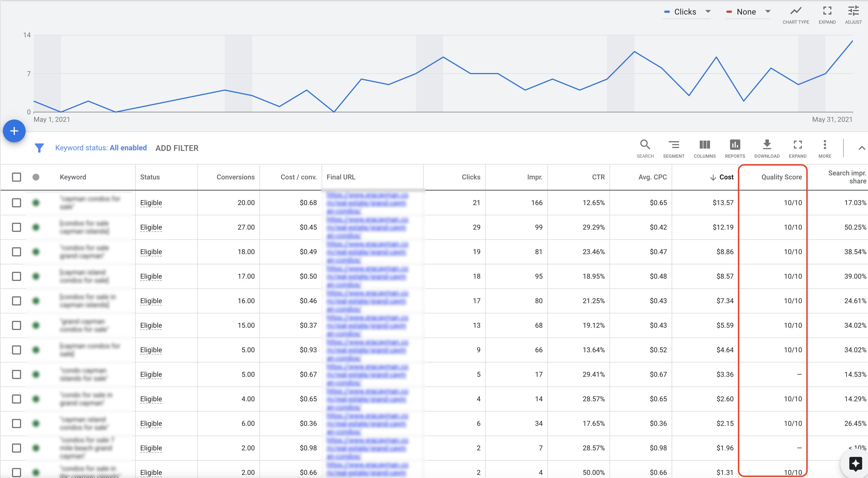Image resolution: width=868 pixels, height=478 pixels.
Task: Click the red None series color swatch
Action: pyautogui.click(x=729, y=12)
